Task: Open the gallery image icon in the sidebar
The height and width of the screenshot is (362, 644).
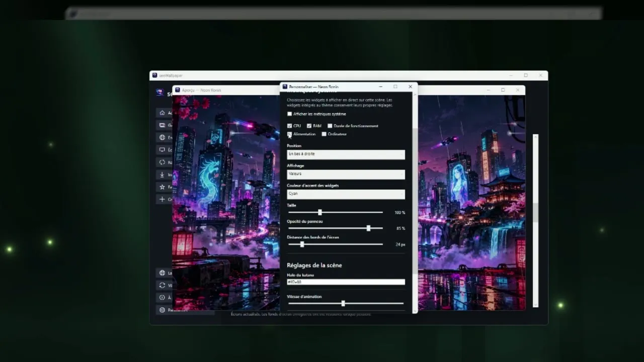Action: [162, 125]
